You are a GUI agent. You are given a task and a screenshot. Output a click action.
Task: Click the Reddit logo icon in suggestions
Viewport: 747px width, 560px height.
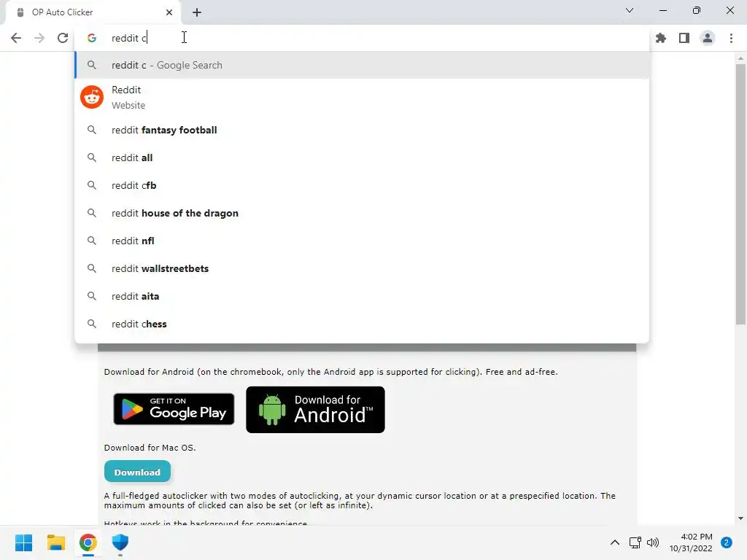[x=92, y=97]
